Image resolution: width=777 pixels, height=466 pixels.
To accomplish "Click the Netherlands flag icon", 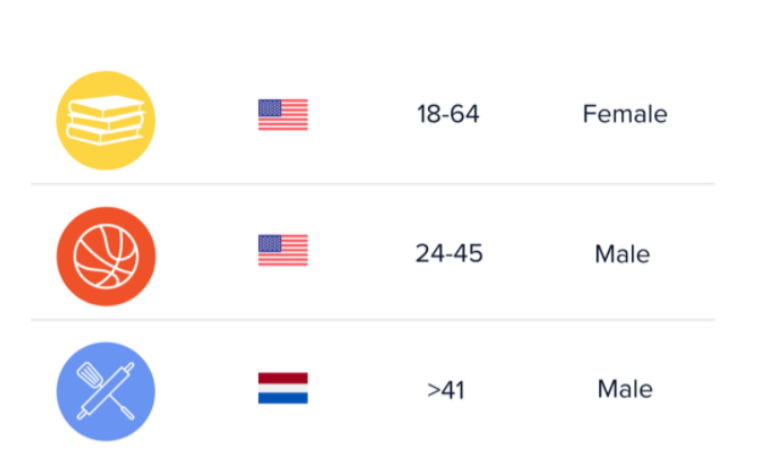I will tap(283, 388).
